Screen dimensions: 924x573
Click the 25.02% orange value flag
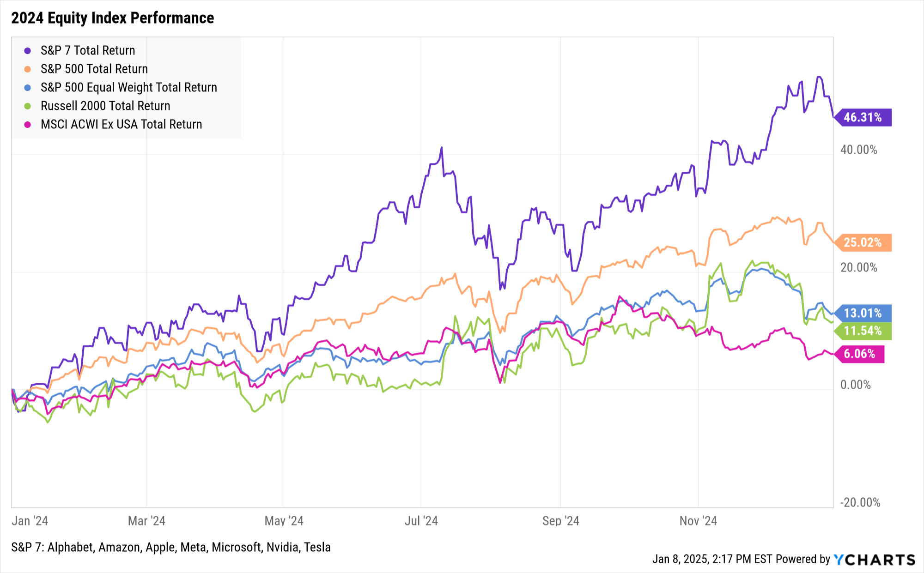pyautogui.click(x=863, y=242)
